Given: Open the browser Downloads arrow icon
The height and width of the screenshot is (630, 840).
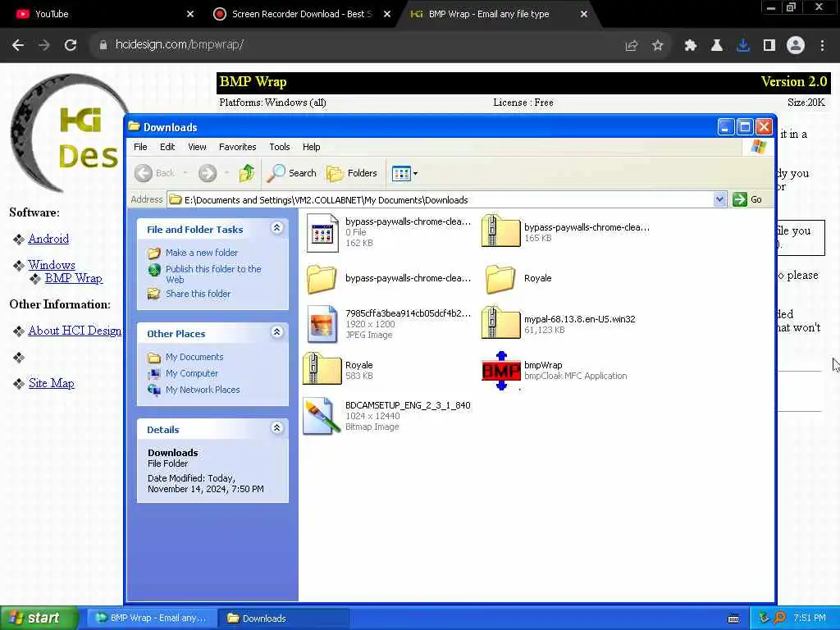Looking at the screenshot, I should pos(742,46).
